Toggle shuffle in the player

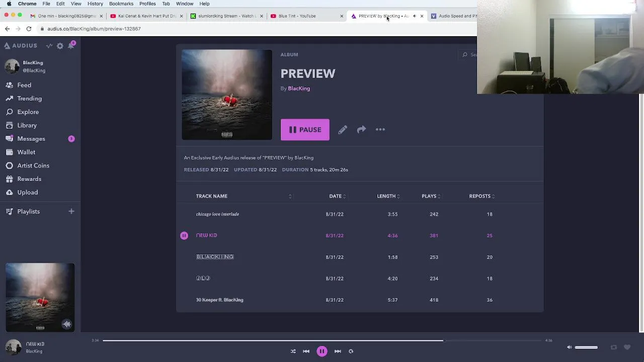[x=293, y=351]
